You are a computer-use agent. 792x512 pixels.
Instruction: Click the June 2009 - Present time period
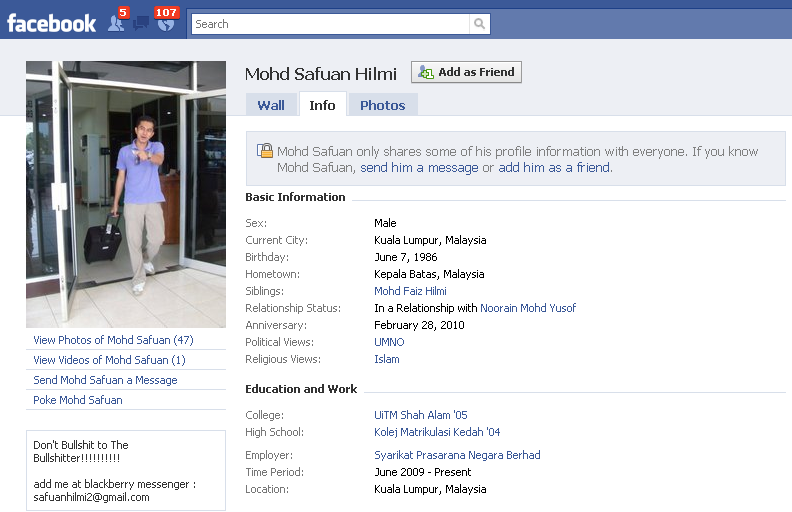[x=422, y=473]
